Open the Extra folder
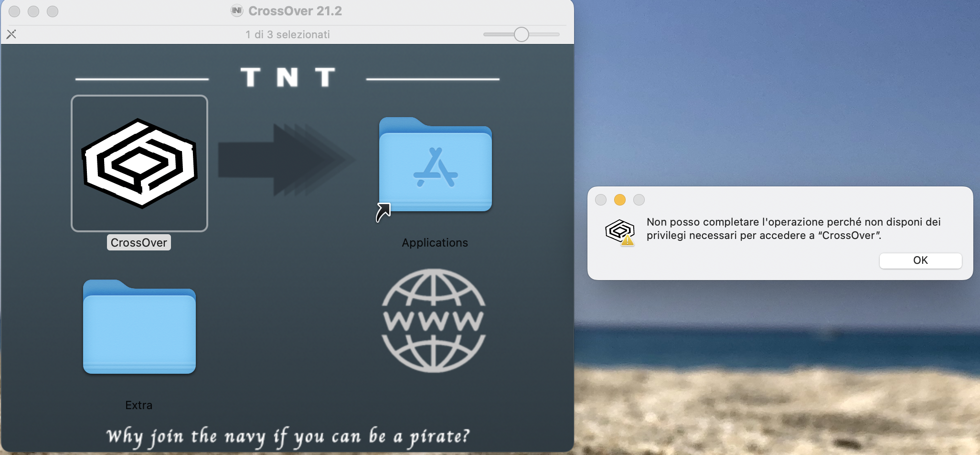This screenshot has height=455, width=980. (x=139, y=326)
